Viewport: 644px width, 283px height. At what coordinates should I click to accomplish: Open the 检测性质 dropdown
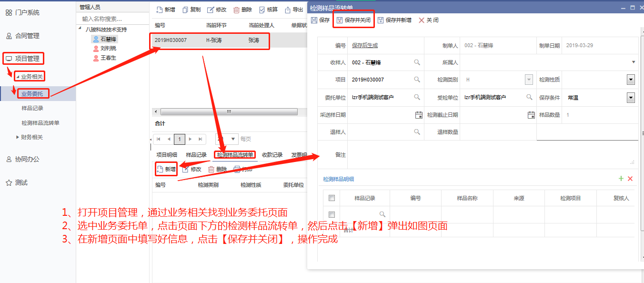pos(631,80)
